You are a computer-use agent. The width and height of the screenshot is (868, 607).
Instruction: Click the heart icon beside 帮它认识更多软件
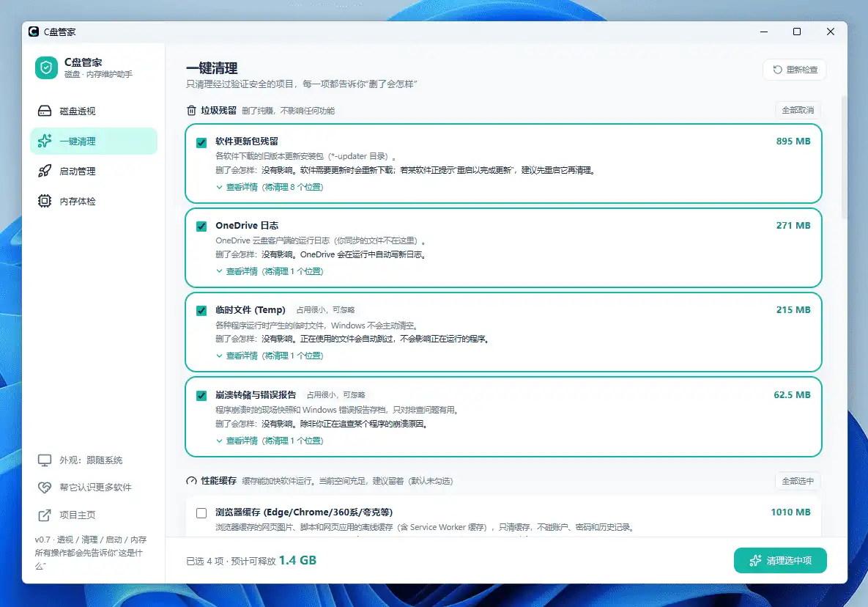45,488
